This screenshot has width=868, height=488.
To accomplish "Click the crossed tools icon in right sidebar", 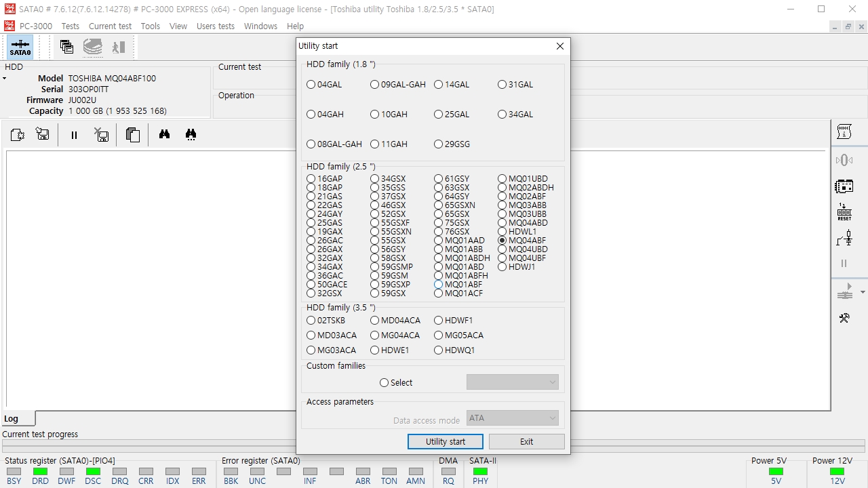I will pos(844,318).
